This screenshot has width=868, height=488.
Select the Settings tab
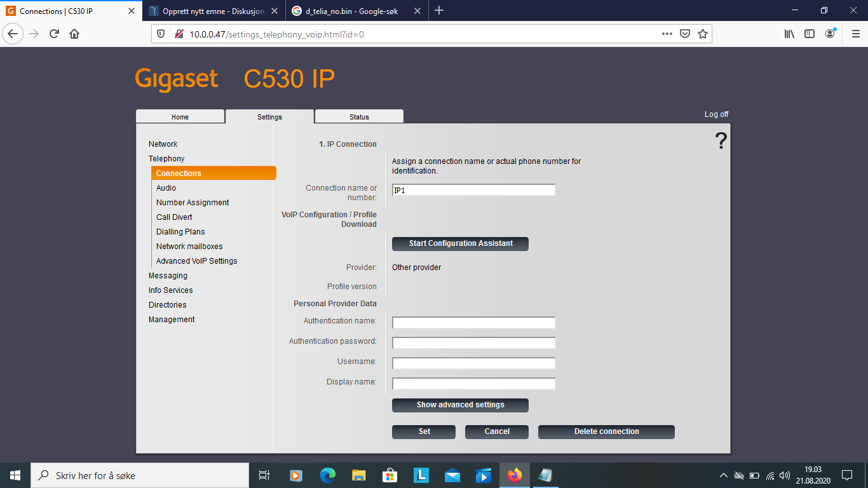(270, 117)
